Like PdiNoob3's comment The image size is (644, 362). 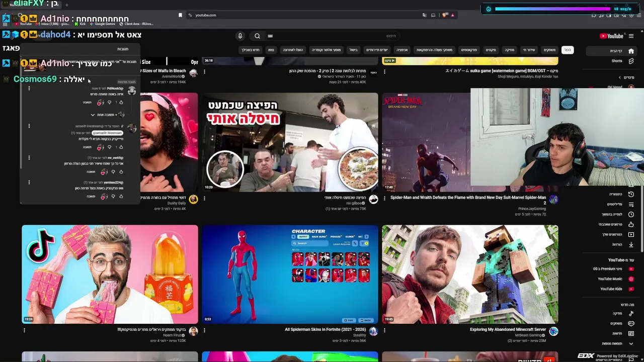pos(121,103)
